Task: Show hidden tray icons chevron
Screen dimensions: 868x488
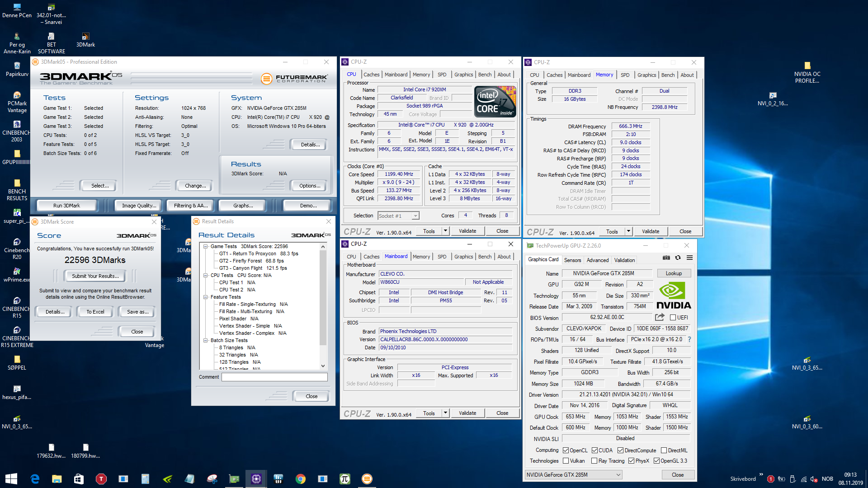Action: click(761, 474)
